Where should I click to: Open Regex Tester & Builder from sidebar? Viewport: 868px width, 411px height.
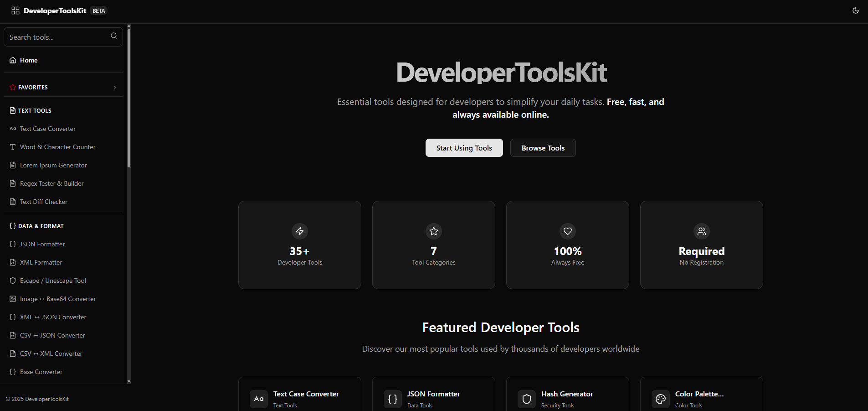(51, 183)
